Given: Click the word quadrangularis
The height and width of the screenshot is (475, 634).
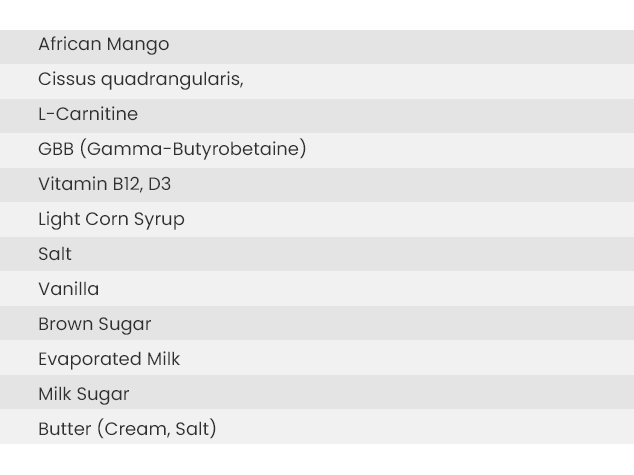Looking at the screenshot, I should [172, 79].
